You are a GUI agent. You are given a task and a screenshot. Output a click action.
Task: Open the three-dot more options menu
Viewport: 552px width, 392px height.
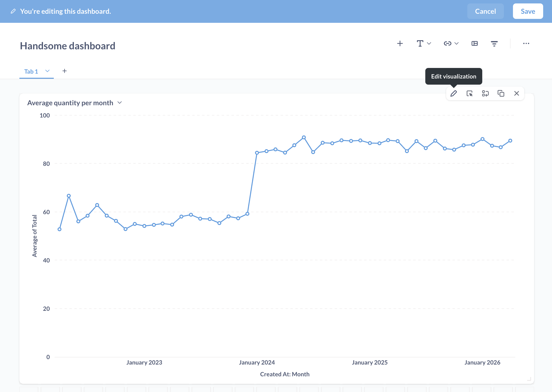[526, 43]
